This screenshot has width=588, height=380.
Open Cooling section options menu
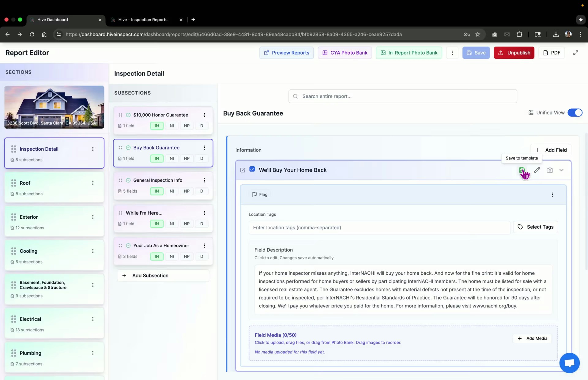click(93, 251)
